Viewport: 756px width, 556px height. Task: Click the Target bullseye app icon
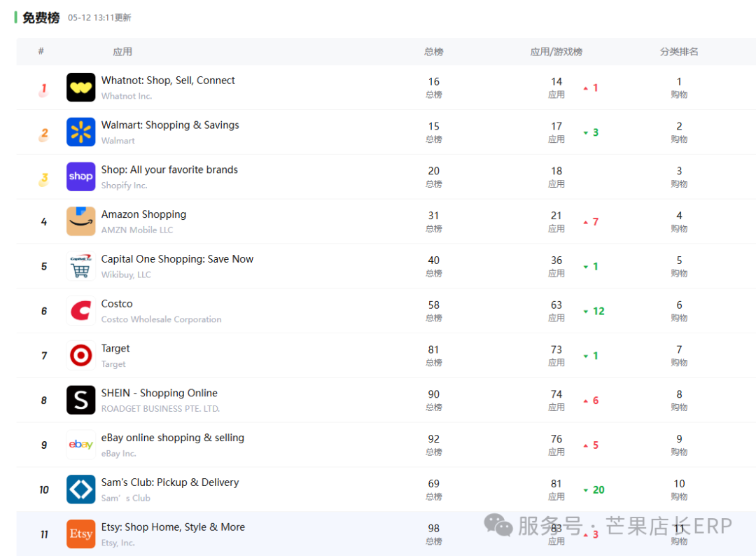(x=80, y=356)
